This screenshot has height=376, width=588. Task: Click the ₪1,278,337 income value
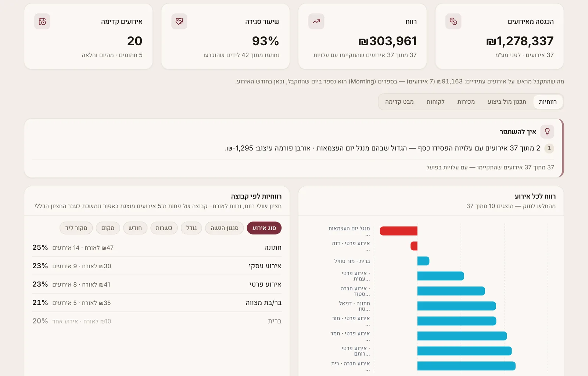pos(520,41)
